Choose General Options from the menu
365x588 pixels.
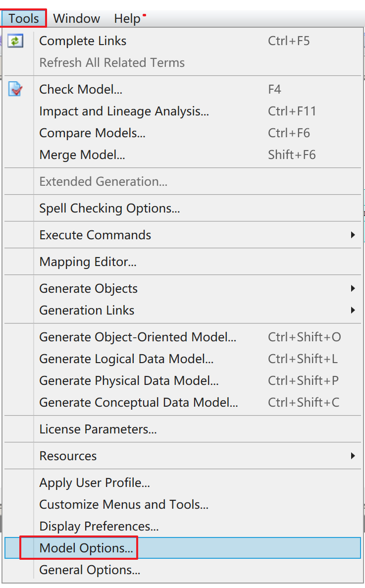point(90,570)
